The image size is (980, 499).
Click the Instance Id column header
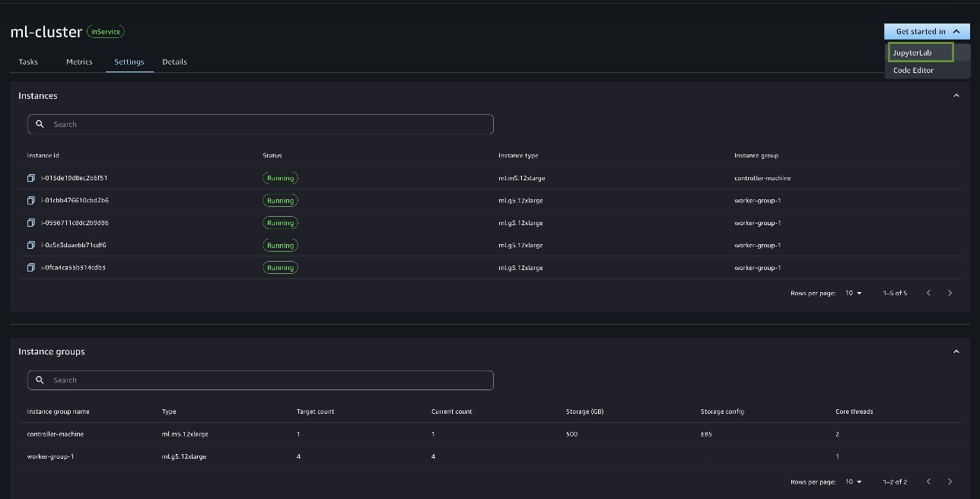pyautogui.click(x=43, y=155)
